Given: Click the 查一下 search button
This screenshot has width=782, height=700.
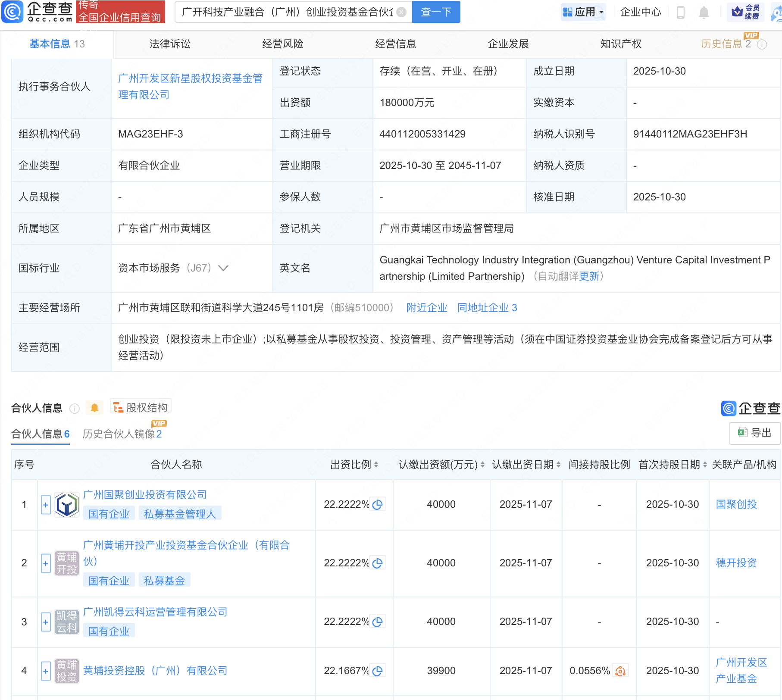Looking at the screenshot, I should [436, 12].
